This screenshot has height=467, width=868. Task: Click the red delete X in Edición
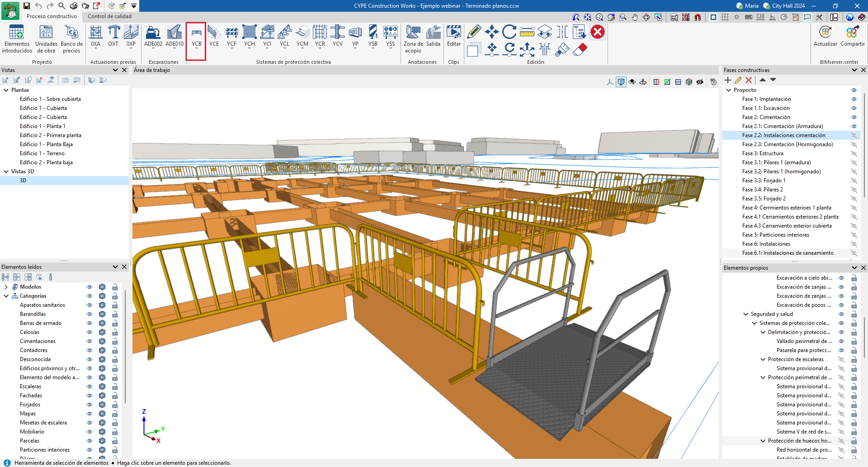(x=597, y=32)
